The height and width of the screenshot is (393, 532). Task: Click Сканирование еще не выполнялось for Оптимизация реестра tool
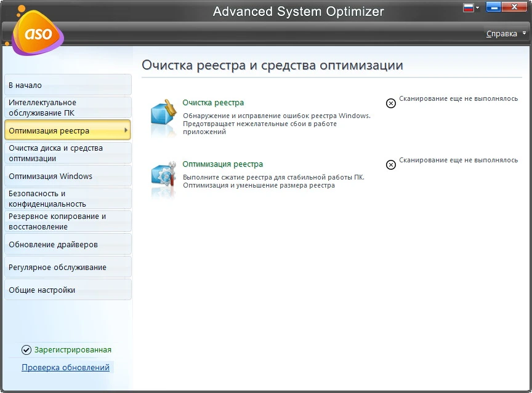458,160
